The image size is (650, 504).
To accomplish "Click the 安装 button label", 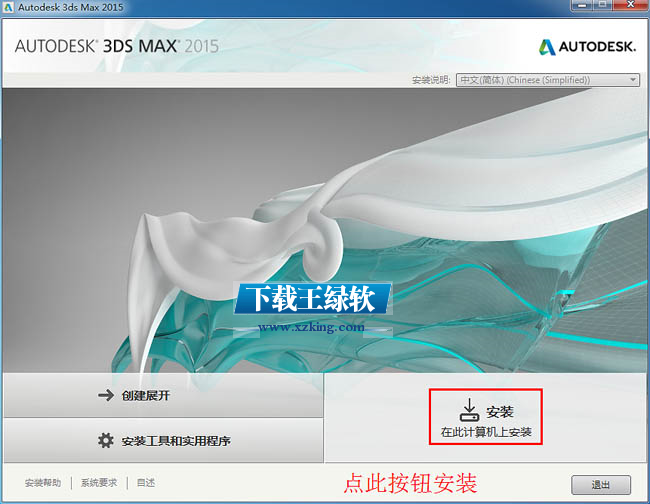I will [500, 412].
